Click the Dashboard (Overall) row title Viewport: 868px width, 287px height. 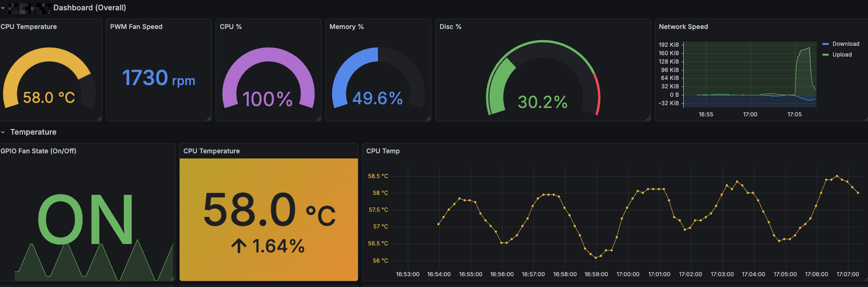click(90, 8)
